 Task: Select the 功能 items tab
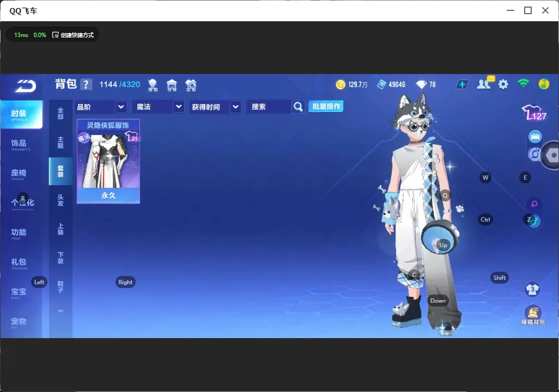[x=19, y=233]
